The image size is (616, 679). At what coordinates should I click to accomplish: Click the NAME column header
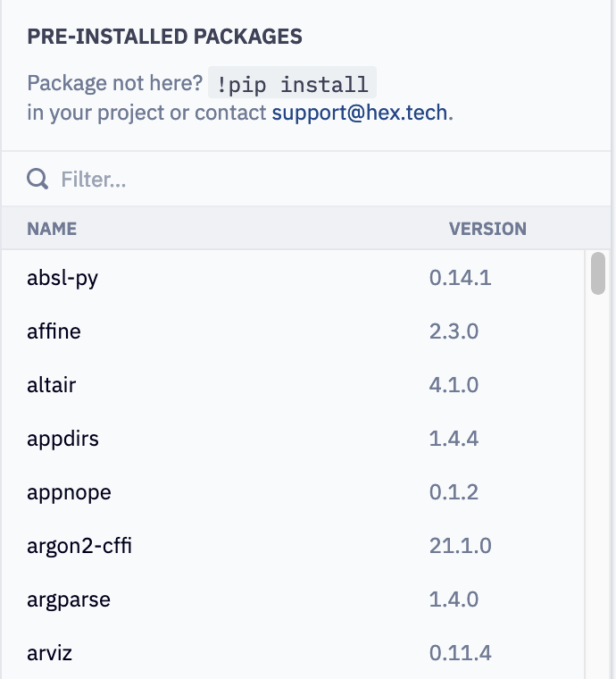52,229
